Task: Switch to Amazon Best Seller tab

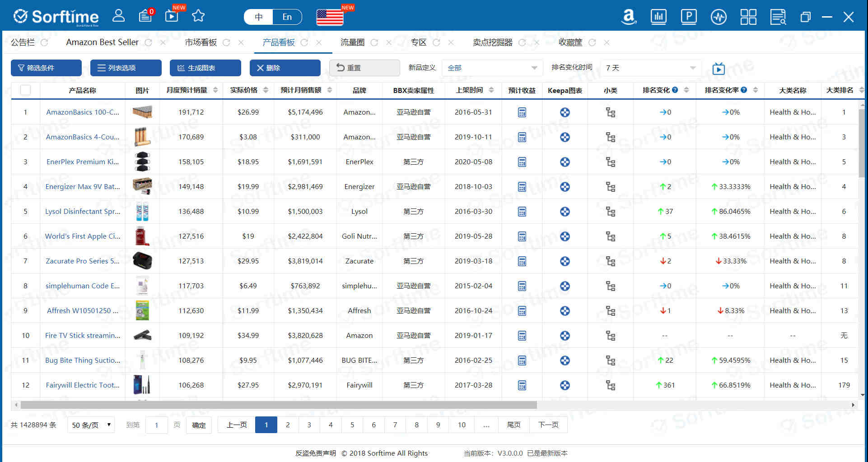Action: pos(103,42)
